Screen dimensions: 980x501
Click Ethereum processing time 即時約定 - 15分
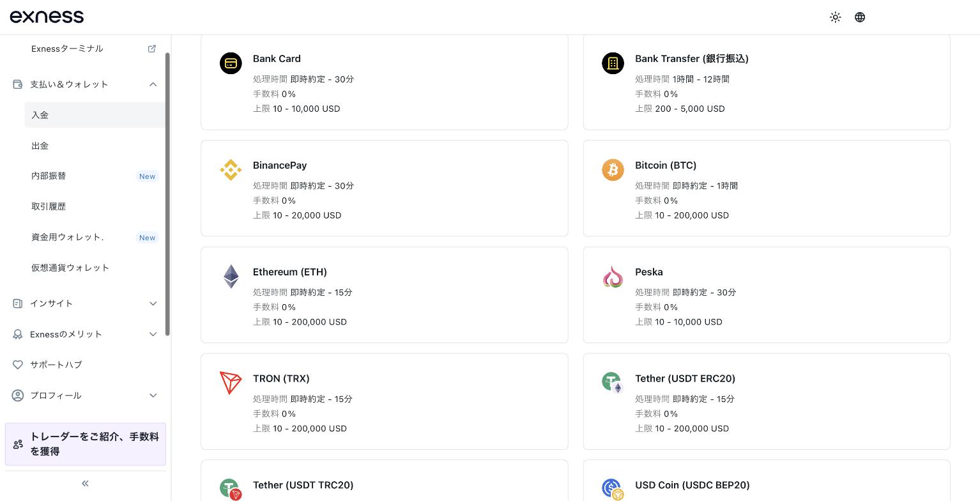click(321, 293)
